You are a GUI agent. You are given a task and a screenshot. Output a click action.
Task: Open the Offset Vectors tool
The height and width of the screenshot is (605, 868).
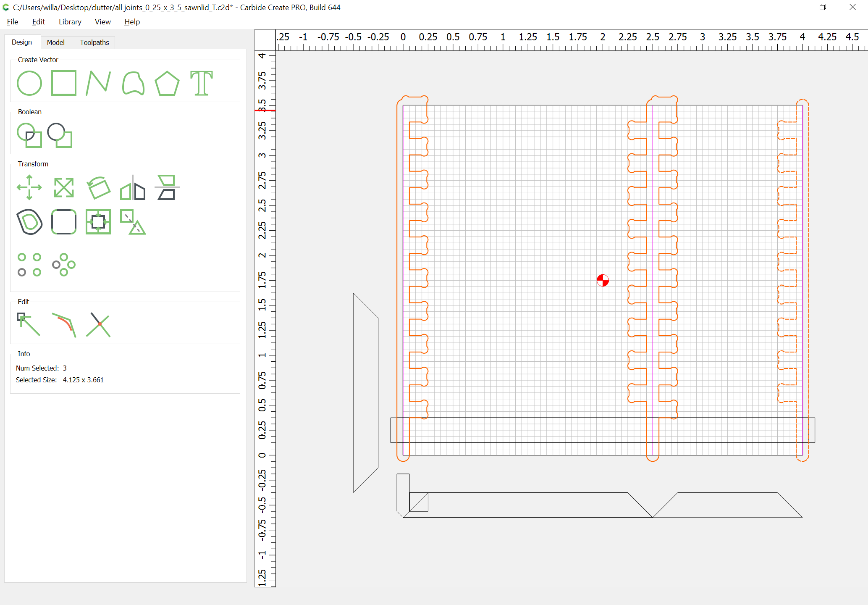click(29, 222)
